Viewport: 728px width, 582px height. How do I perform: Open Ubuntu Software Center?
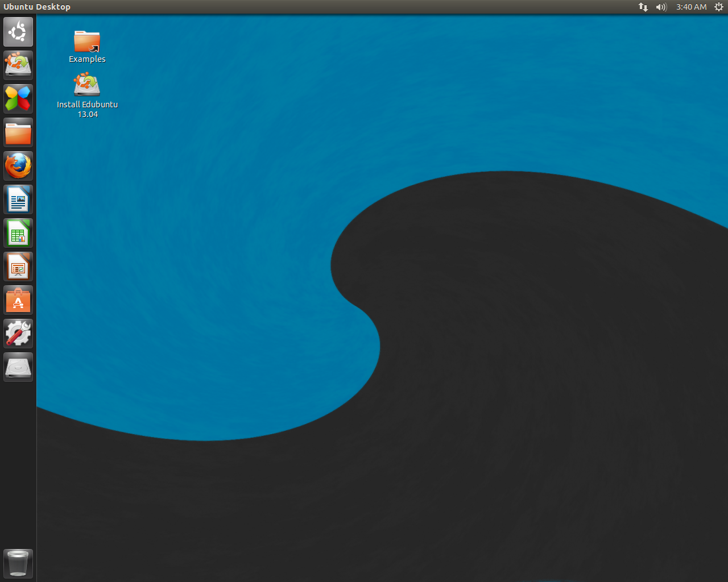(18, 300)
